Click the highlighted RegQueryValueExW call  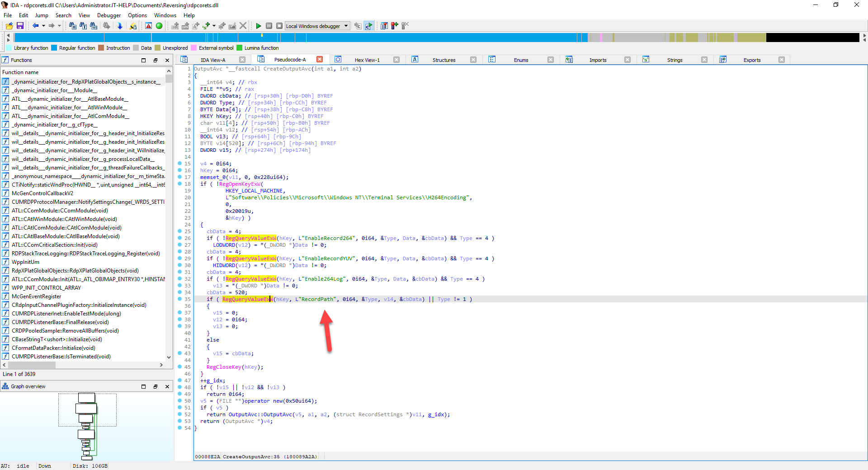click(247, 299)
